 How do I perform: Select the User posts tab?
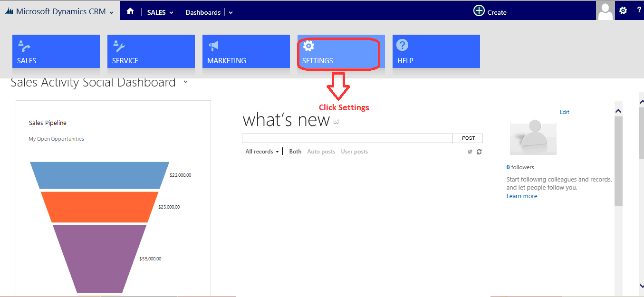click(x=354, y=152)
